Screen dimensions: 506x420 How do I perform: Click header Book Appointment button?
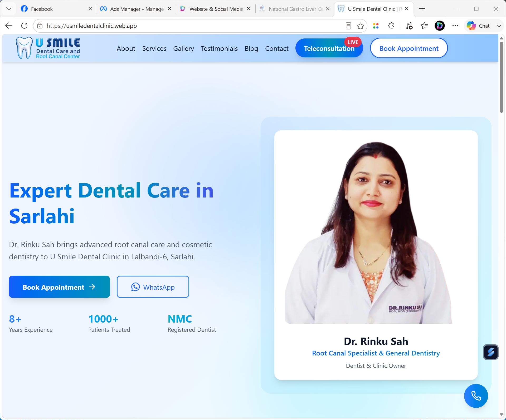coord(409,48)
